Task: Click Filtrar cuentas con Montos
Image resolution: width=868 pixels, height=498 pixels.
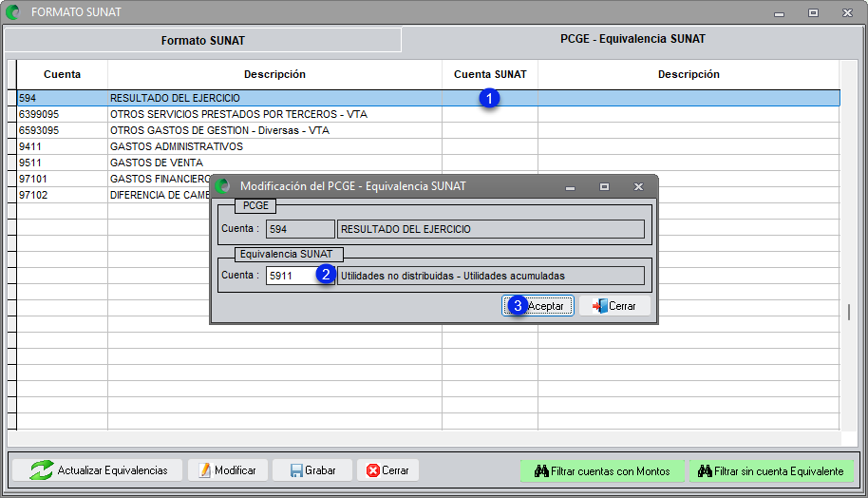Action: pos(602,471)
